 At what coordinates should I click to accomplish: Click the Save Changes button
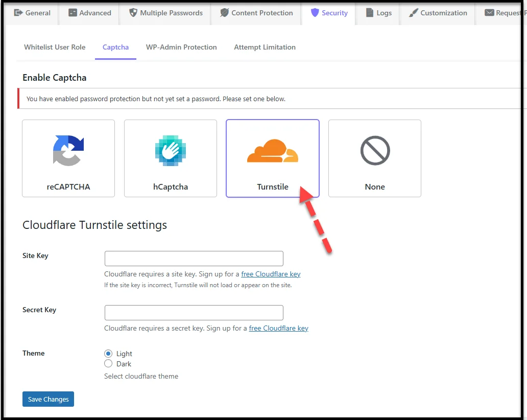48,399
